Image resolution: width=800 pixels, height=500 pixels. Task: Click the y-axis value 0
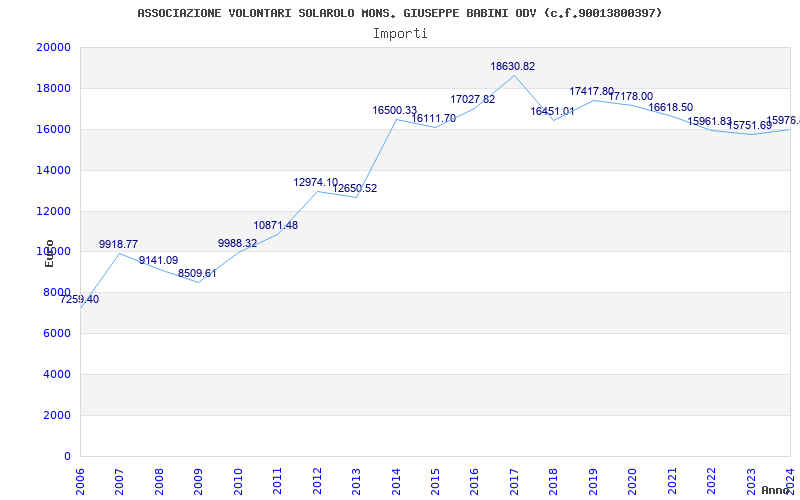(68, 456)
